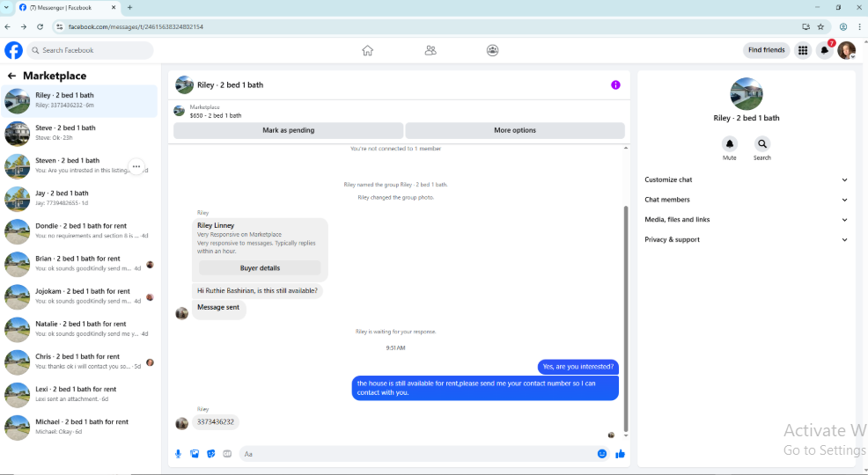The image size is (868, 475).
Task: Open the $650 - 2 bed 1 bath listing link
Action: click(216, 115)
